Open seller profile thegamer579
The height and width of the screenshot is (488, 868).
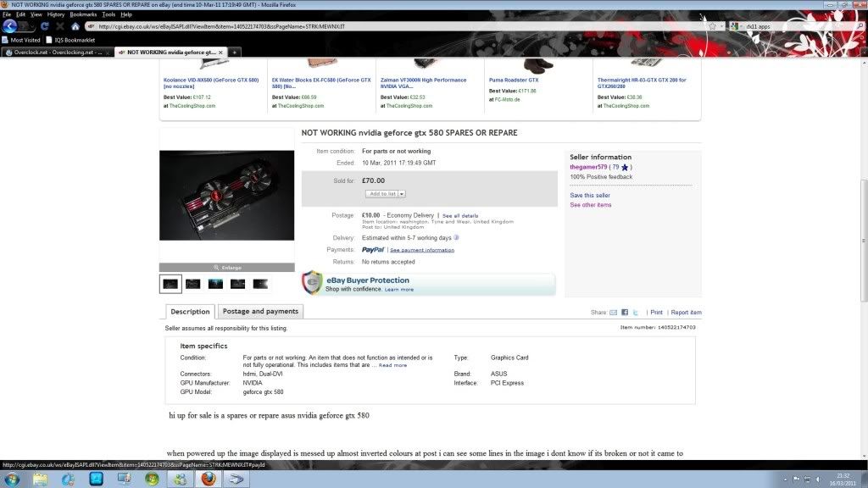[x=588, y=167]
